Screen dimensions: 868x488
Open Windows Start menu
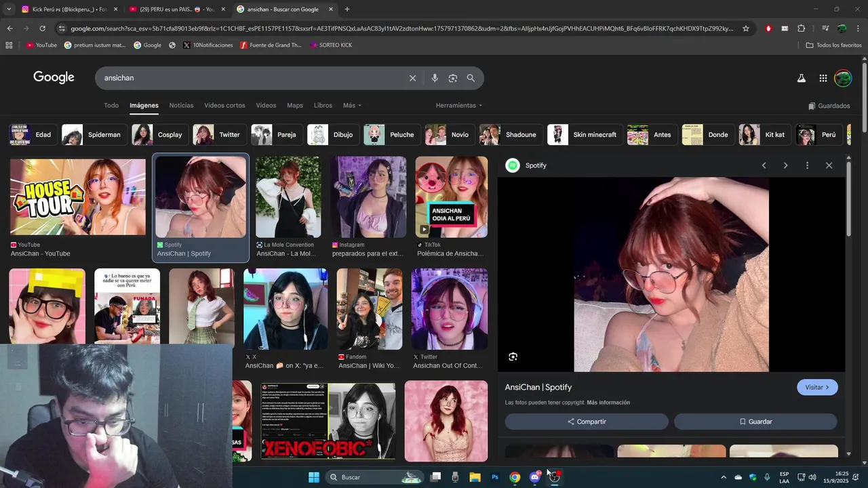pos(313,477)
